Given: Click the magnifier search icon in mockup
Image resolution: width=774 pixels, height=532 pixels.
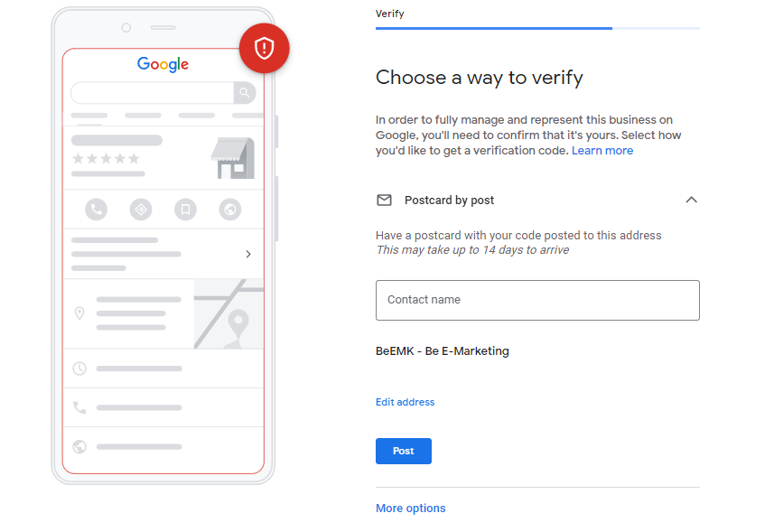Looking at the screenshot, I should click(x=245, y=93).
